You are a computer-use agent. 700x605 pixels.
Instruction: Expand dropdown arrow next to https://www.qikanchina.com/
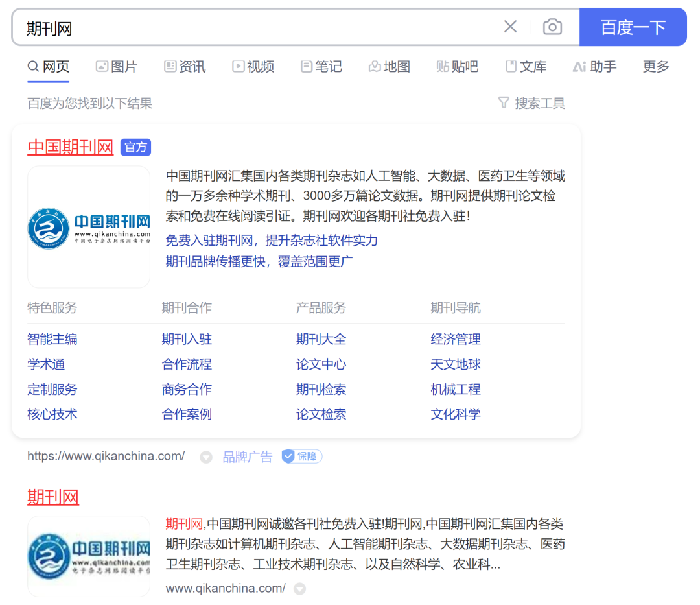click(x=206, y=457)
